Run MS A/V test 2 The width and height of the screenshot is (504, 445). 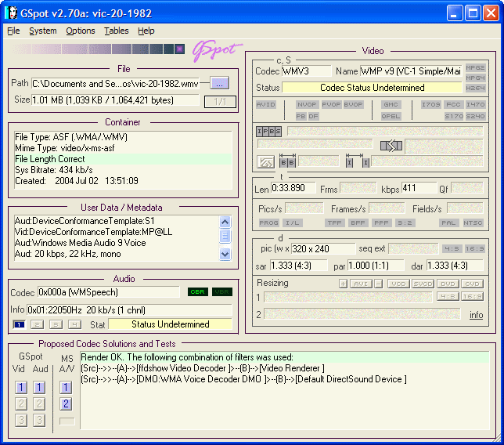[x=67, y=404]
